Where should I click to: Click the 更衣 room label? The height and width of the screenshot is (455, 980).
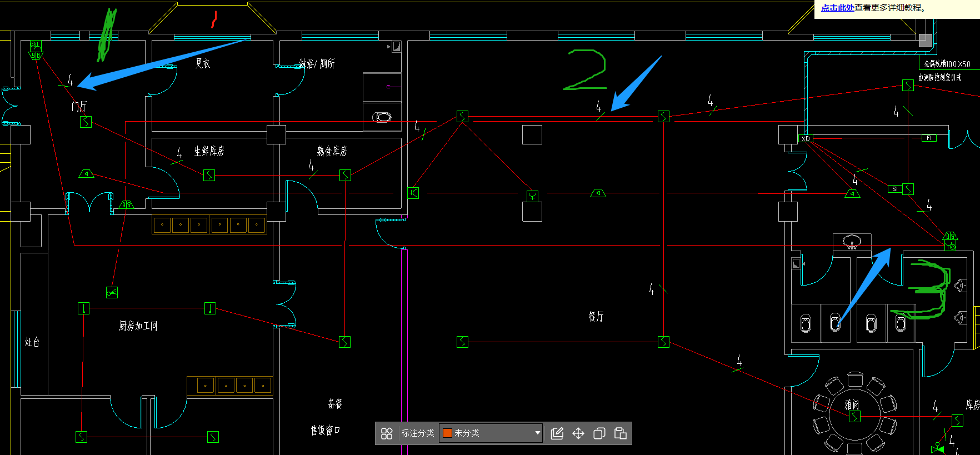pyautogui.click(x=203, y=64)
